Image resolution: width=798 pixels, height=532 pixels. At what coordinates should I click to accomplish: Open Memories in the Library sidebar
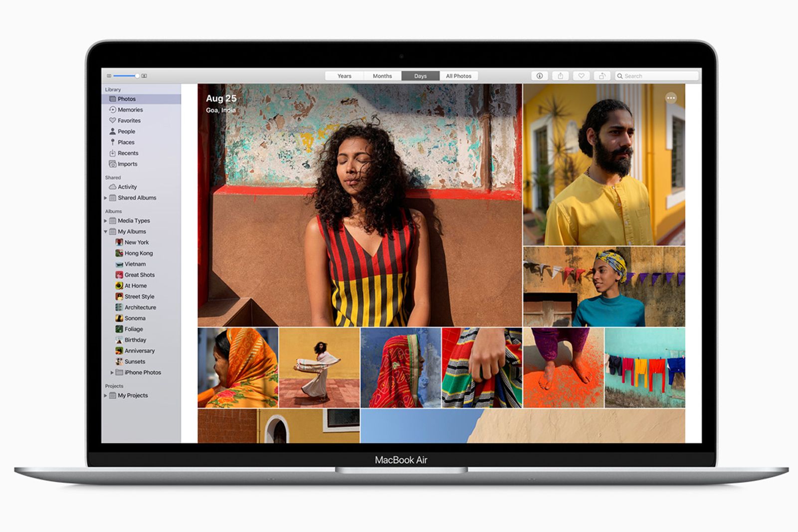pyautogui.click(x=130, y=110)
